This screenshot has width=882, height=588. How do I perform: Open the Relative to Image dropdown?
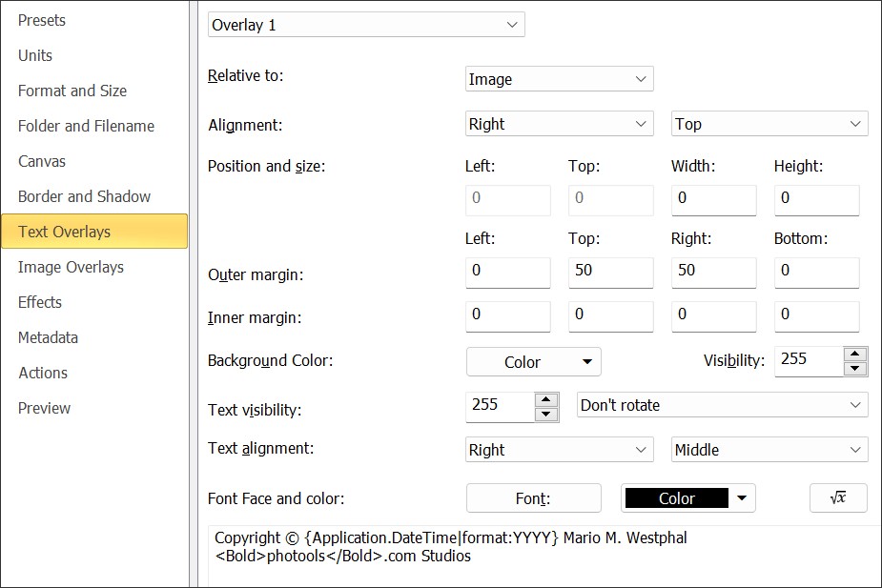559,79
